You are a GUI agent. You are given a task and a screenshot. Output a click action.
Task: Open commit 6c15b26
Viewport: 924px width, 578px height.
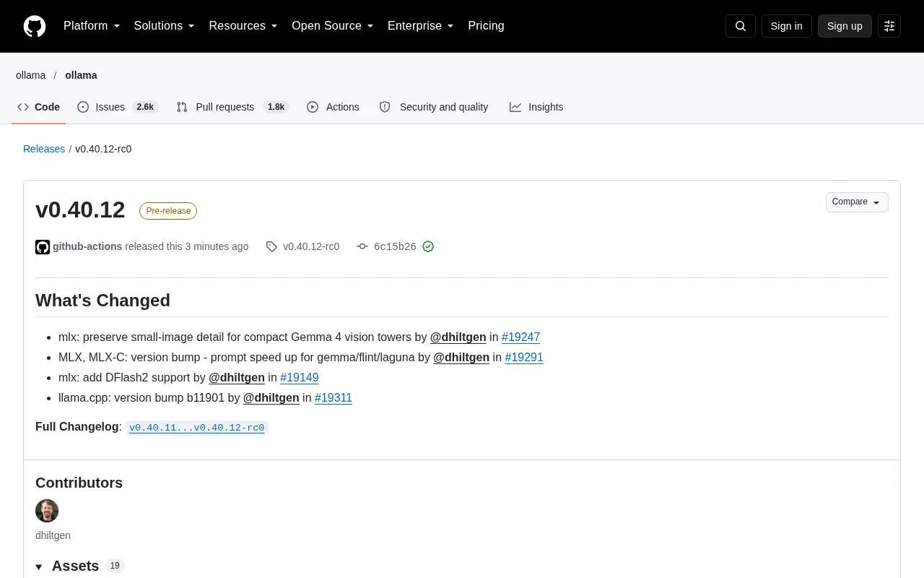pos(395,246)
